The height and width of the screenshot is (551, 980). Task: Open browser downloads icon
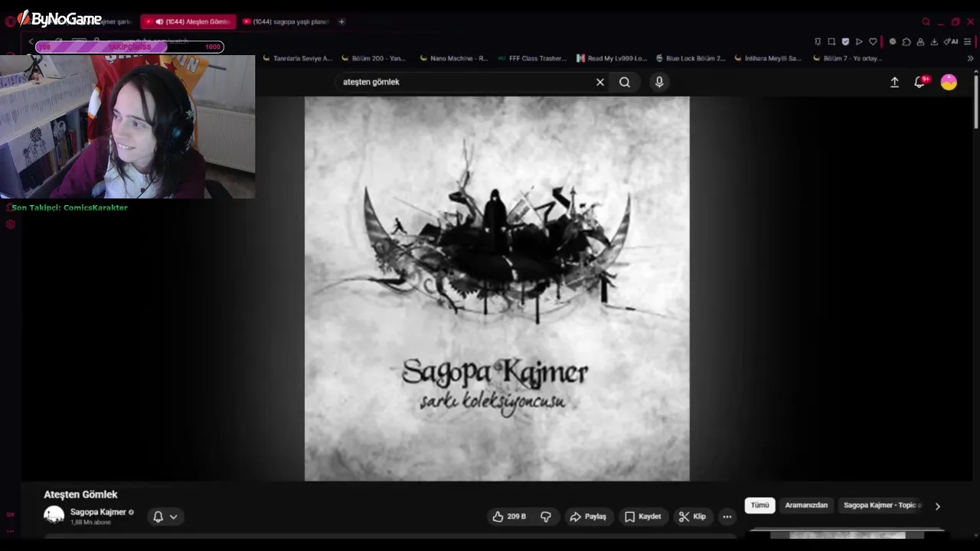[x=934, y=41]
